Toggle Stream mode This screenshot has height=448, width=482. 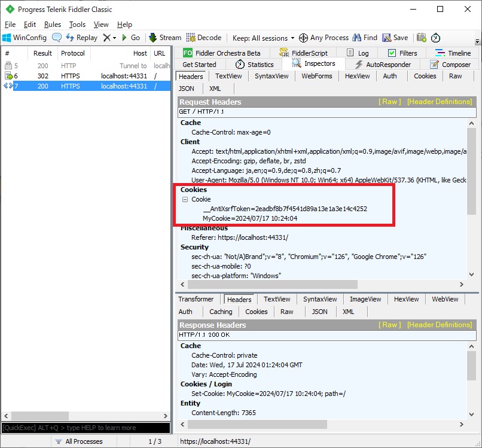click(165, 38)
